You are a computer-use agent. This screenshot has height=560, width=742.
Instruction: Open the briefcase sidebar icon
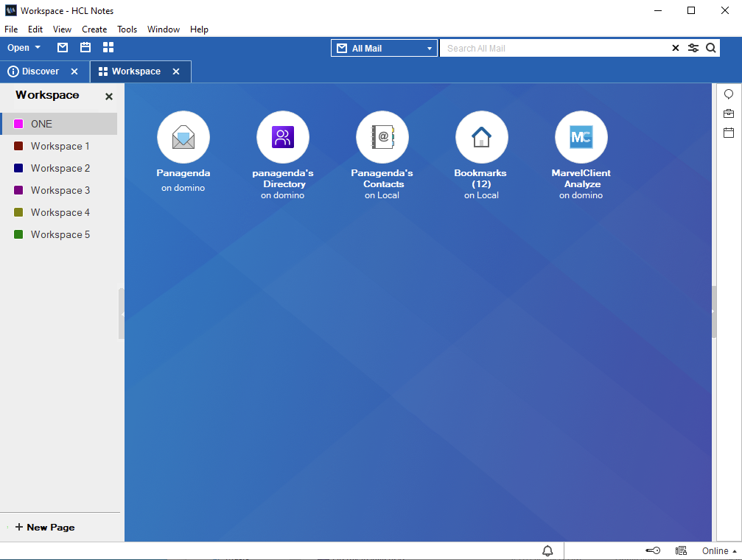pyautogui.click(x=729, y=113)
